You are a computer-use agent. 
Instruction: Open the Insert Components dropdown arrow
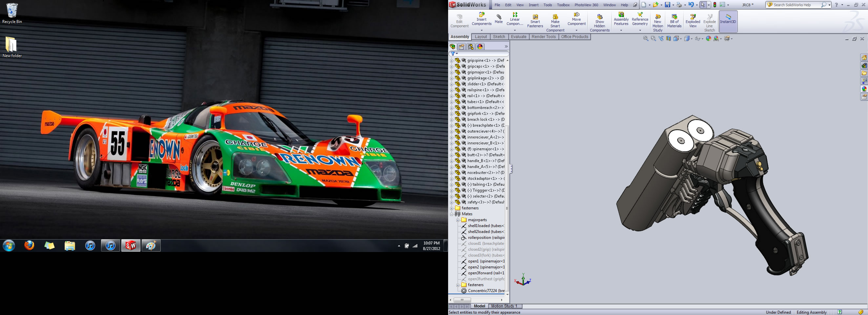click(482, 30)
